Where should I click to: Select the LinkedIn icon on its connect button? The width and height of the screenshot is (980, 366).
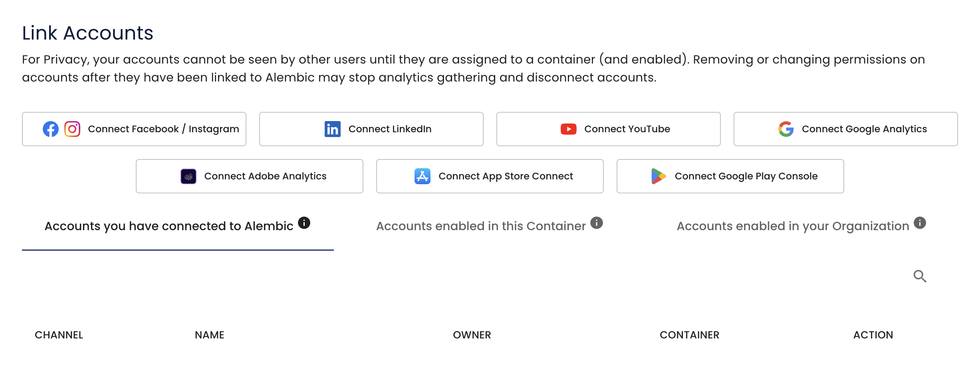click(332, 129)
